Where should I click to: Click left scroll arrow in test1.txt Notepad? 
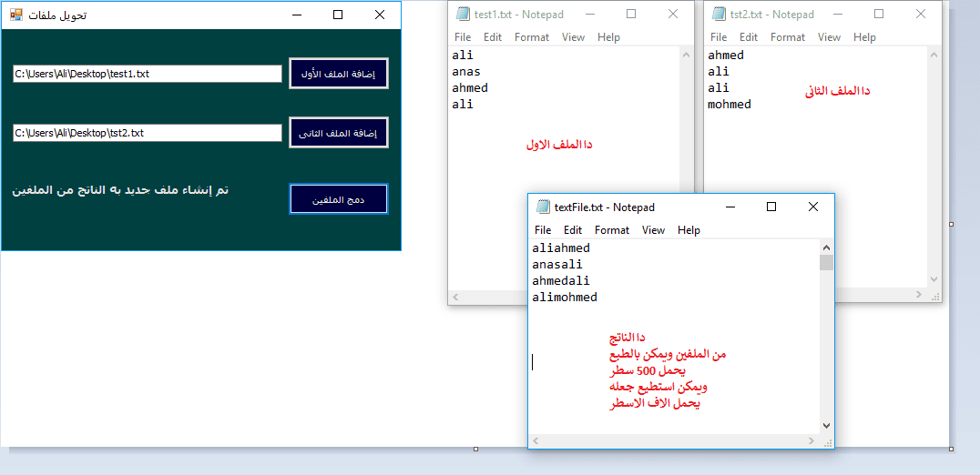(x=456, y=298)
